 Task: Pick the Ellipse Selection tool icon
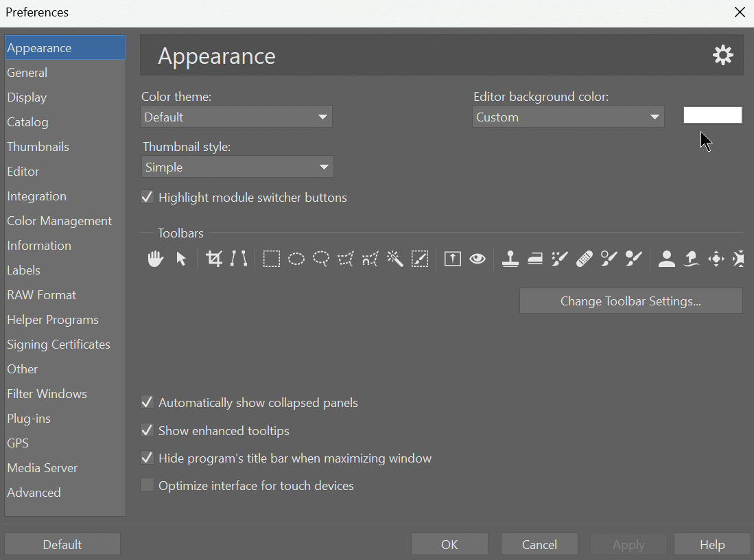click(296, 259)
